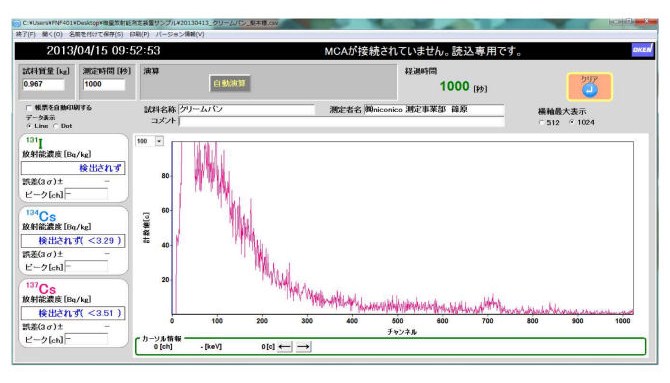Screen dimensions: 670x383
Task: Click the 測定時間 field showing 1000
Action: pyautogui.click(x=104, y=84)
